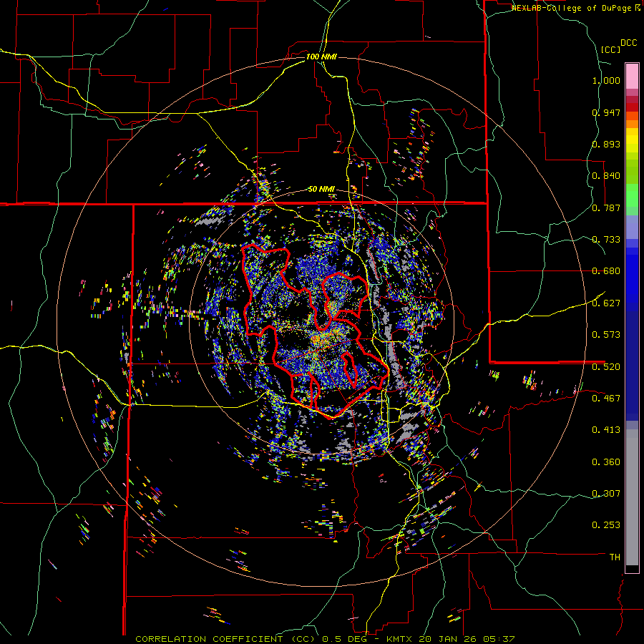The height and width of the screenshot is (644, 644).
Task: Click the gray lower segment of color bar
Action: click(x=632, y=497)
